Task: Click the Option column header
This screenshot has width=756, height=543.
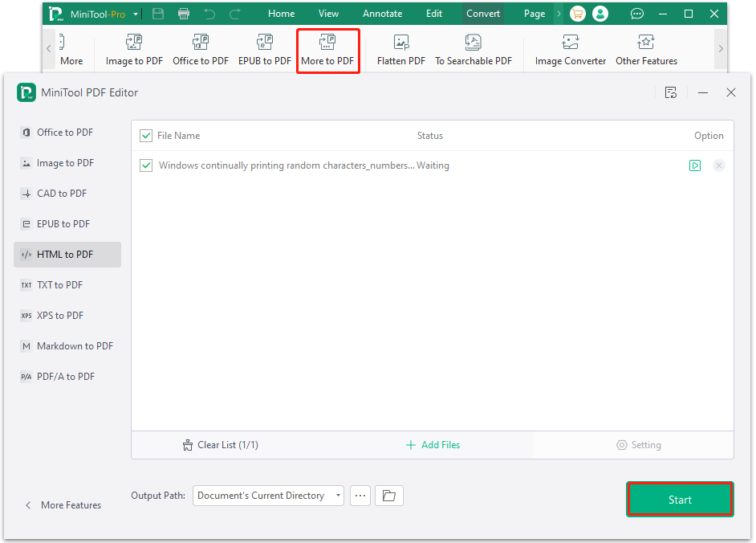Action: tap(709, 136)
